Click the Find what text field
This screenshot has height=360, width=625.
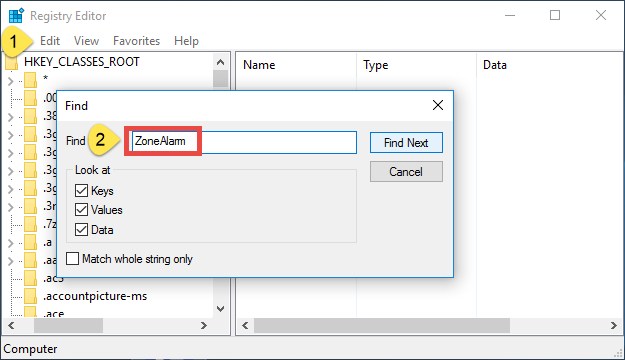pos(244,142)
